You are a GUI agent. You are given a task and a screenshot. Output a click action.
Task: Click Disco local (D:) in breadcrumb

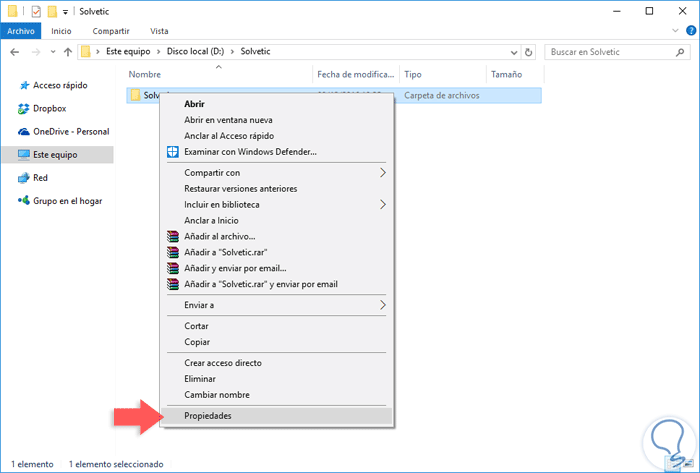(x=196, y=51)
